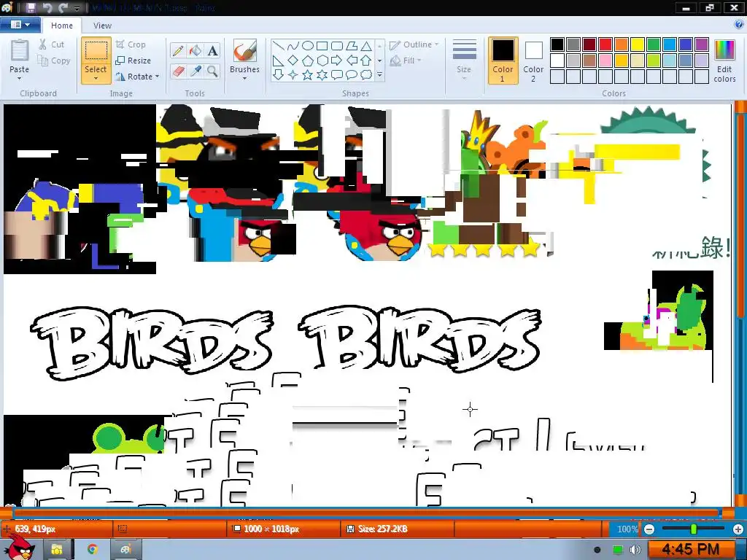This screenshot has width=747, height=560.
Task: Choose the Down arrow shape
Action: [x=279, y=75]
